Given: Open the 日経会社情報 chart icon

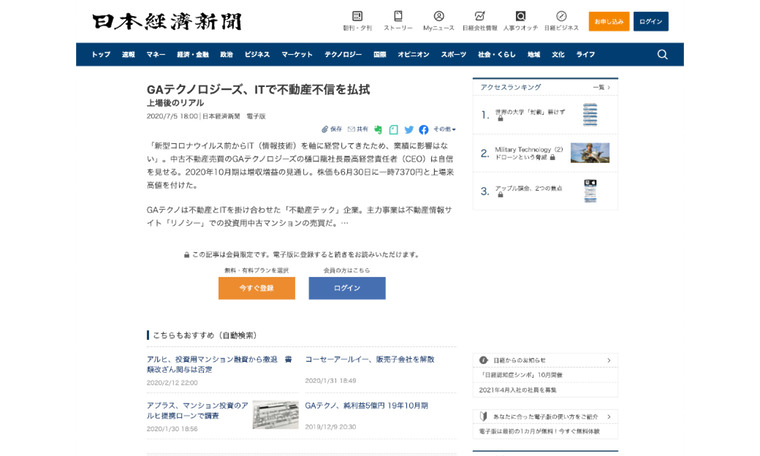Looking at the screenshot, I should click(480, 17).
